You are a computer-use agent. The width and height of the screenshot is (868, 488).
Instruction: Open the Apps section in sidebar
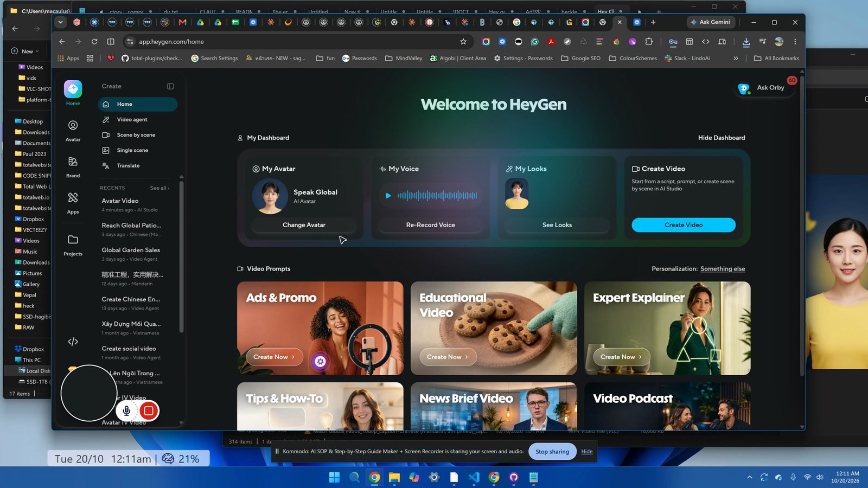pyautogui.click(x=73, y=203)
